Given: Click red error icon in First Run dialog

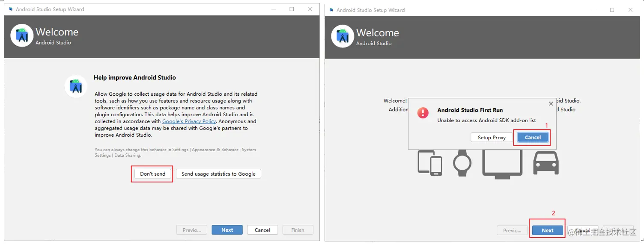Looking at the screenshot, I should (423, 113).
